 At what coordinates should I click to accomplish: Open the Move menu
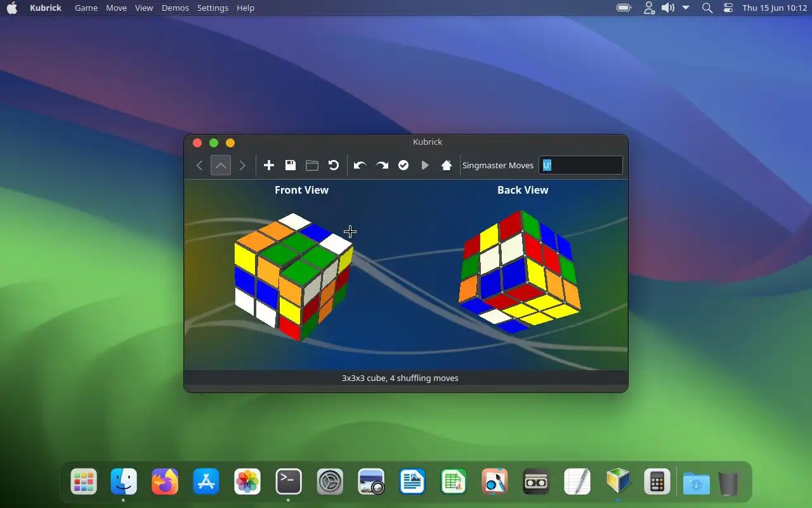[x=116, y=8]
